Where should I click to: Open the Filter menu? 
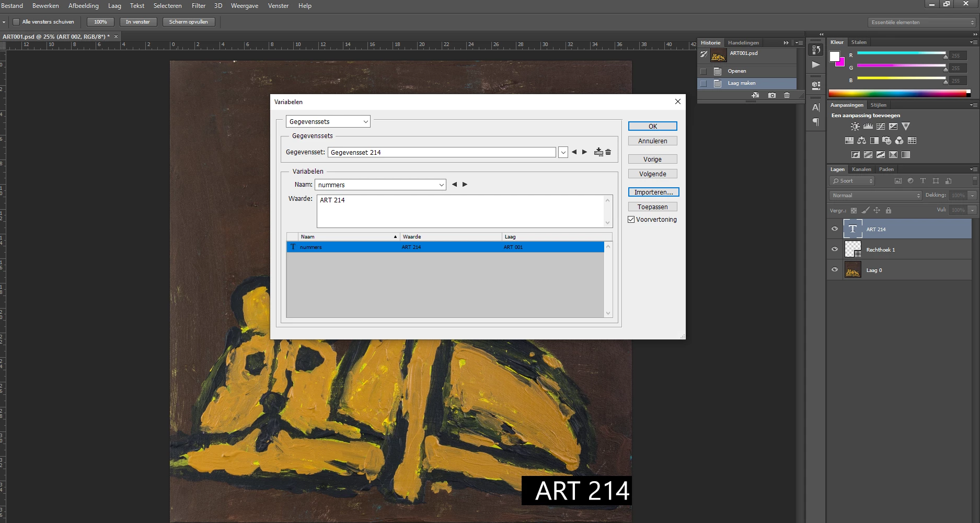(199, 6)
